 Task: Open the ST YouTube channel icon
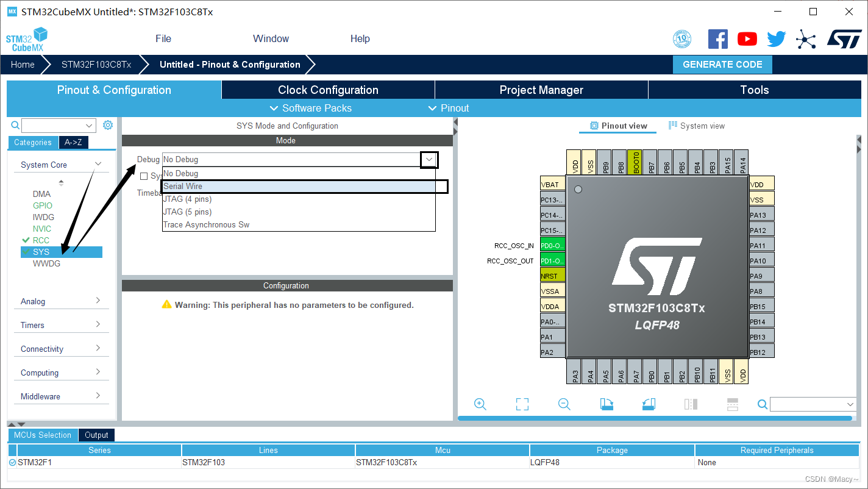click(747, 39)
